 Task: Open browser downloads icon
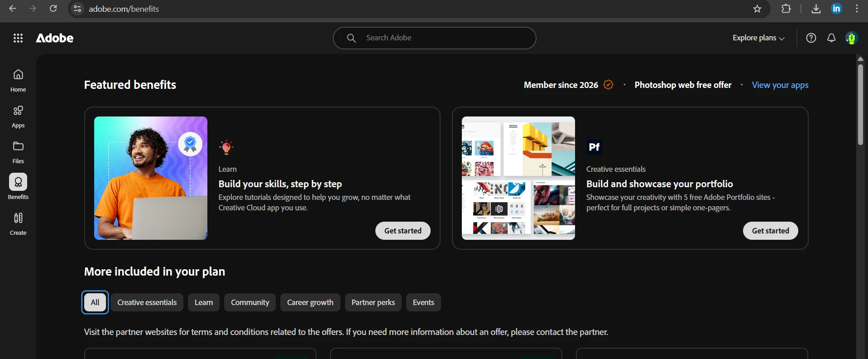click(x=816, y=9)
